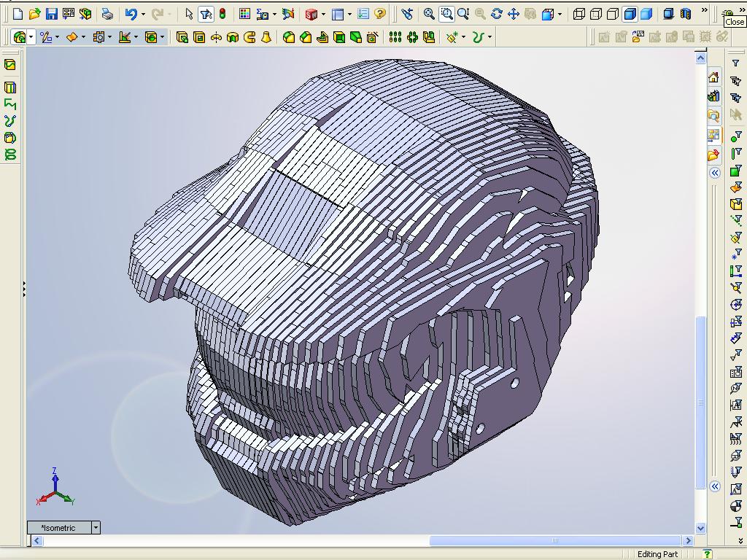Expand the top toolbar overflow chevron

[705, 10]
